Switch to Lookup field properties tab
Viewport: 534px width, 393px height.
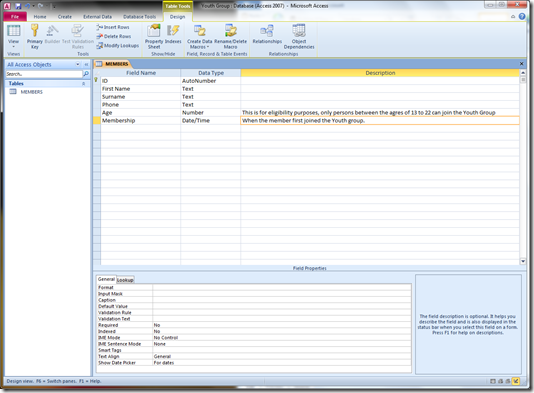pyautogui.click(x=125, y=280)
